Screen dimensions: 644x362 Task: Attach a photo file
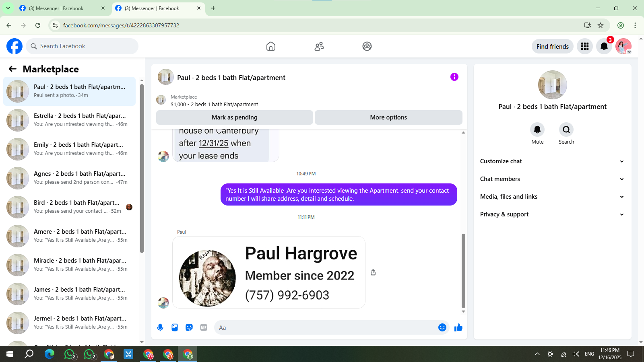tap(175, 327)
